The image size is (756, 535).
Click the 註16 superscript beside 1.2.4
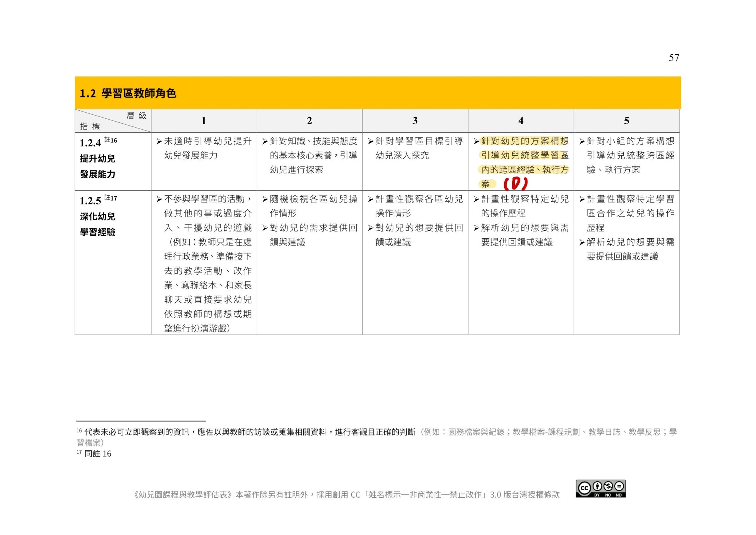[x=111, y=140]
